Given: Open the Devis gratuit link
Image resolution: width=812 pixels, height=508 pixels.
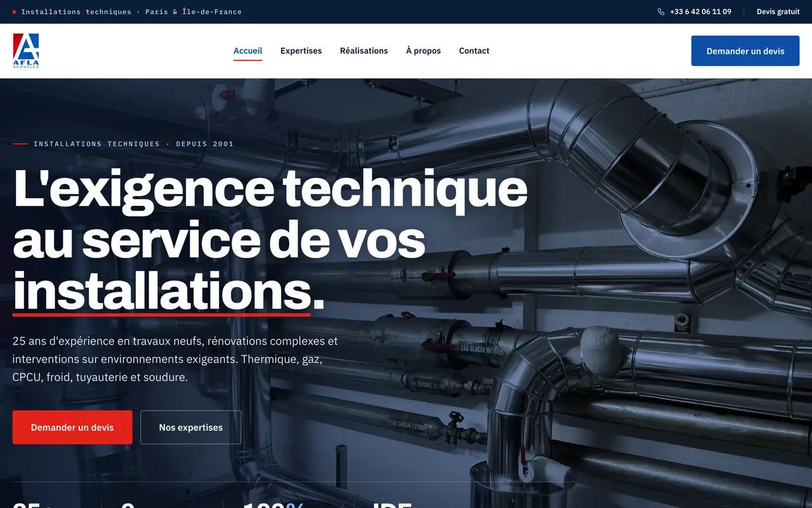Looking at the screenshot, I should [x=778, y=11].
